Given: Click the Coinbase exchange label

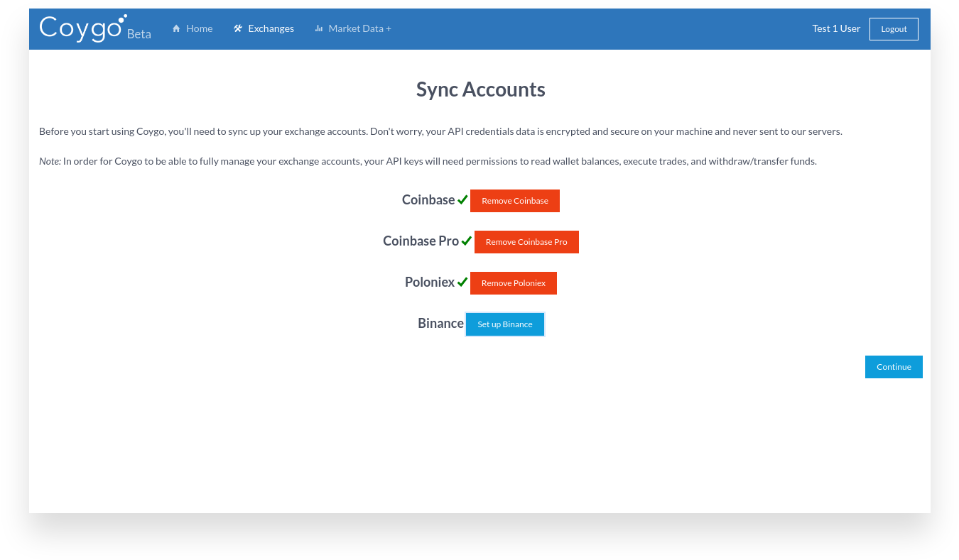Looking at the screenshot, I should tap(428, 200).
